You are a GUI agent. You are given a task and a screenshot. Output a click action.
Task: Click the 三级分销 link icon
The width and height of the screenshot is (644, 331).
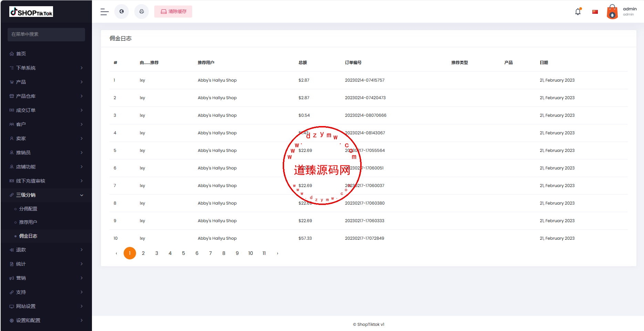(x=12, y=195)
